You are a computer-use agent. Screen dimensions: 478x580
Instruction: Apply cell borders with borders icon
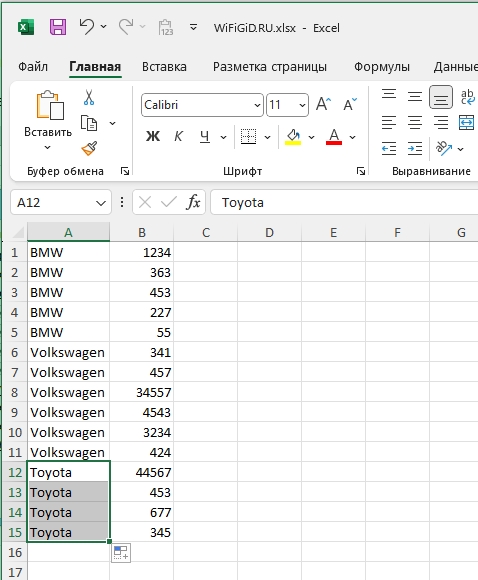248,137
